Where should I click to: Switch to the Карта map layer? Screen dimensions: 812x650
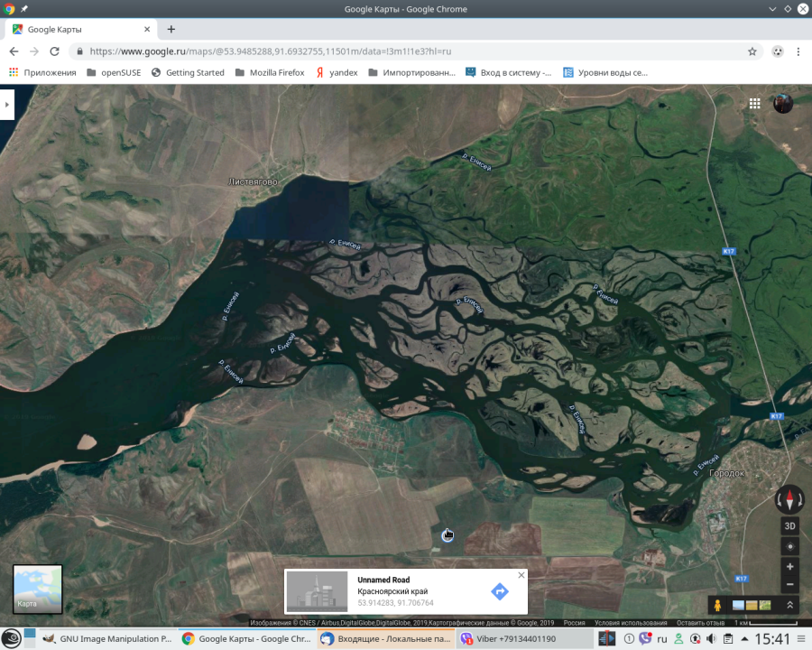38,589
